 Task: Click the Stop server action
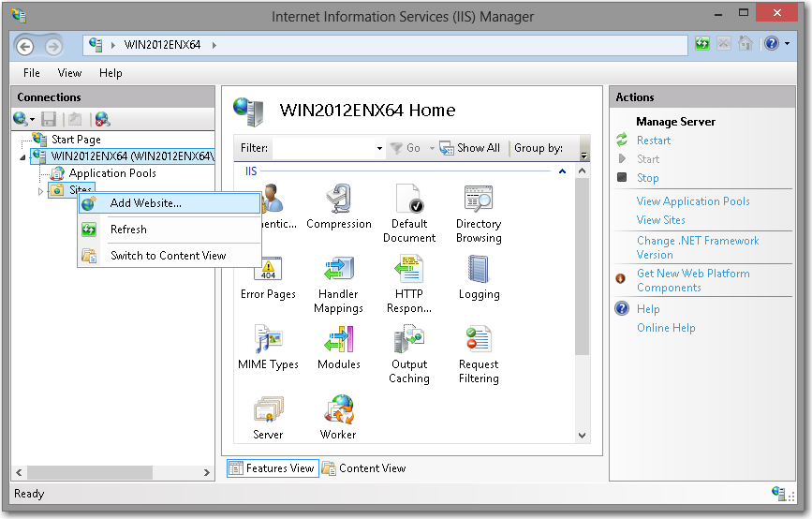[648, 178]
